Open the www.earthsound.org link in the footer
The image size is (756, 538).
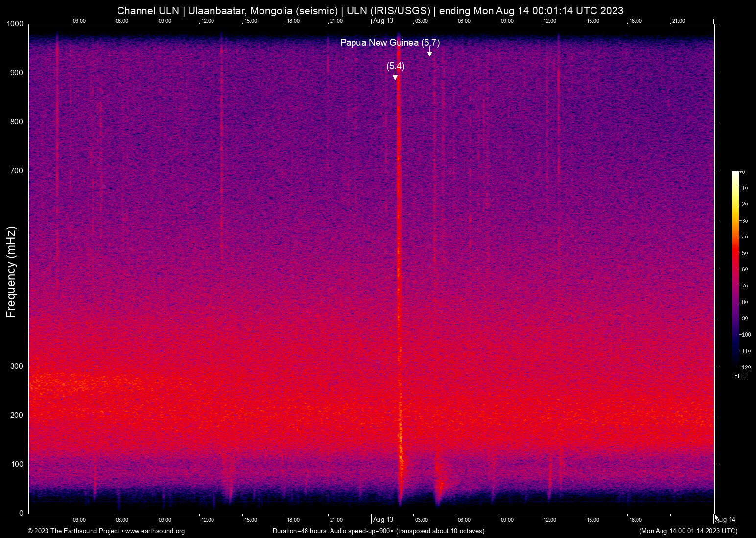tap(155, 531)
